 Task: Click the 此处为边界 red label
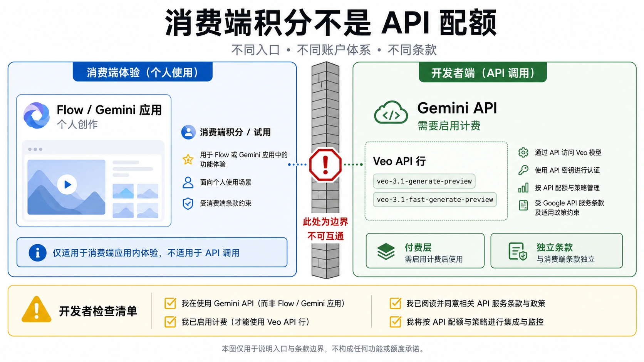point(325,222)
